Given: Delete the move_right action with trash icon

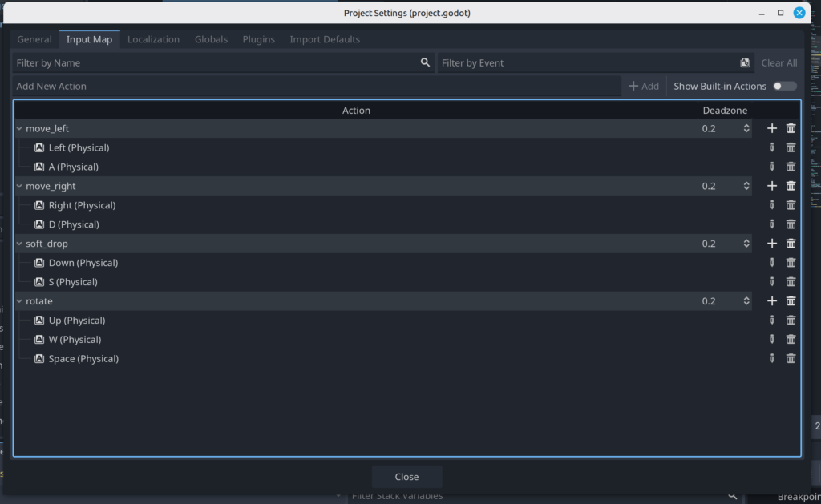Looking at the screenshot, I should tap(791, 186).
